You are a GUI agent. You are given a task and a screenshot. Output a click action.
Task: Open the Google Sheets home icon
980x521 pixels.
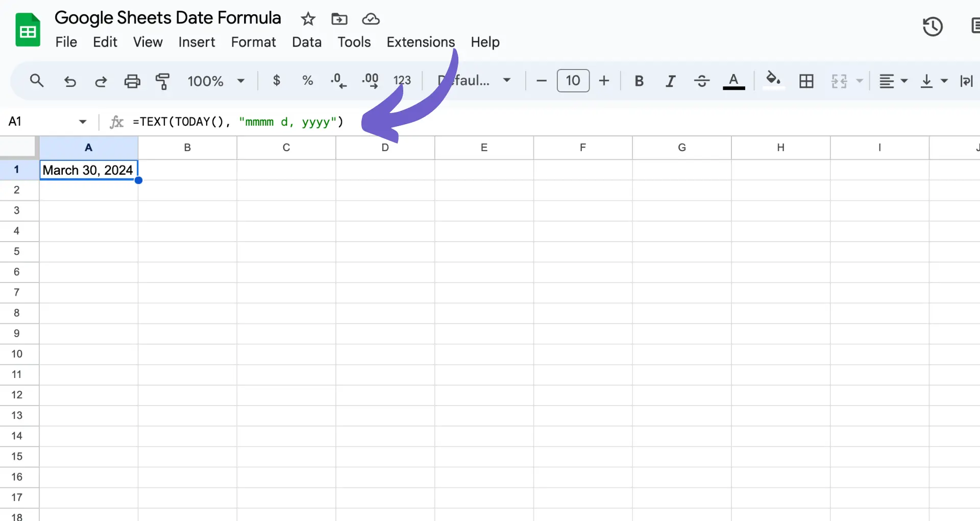(x=28, y=30)
